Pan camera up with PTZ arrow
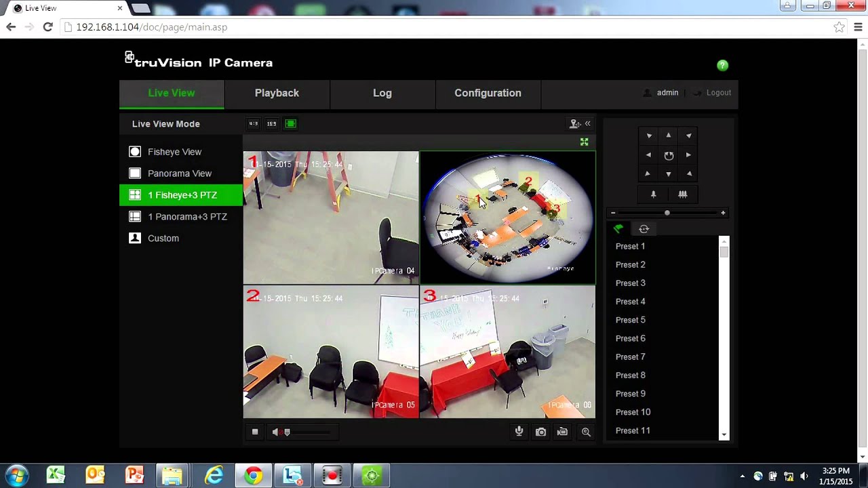Viewport: 868px width, 488px height. click(669, 136)
